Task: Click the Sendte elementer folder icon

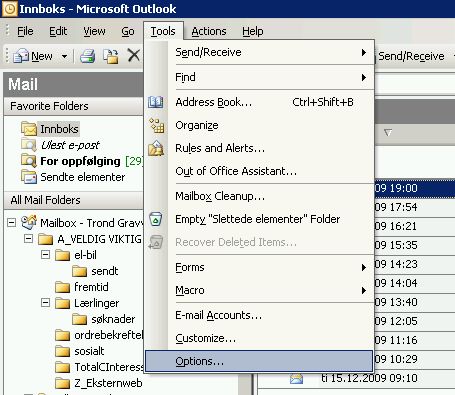Action: (29, 177)
